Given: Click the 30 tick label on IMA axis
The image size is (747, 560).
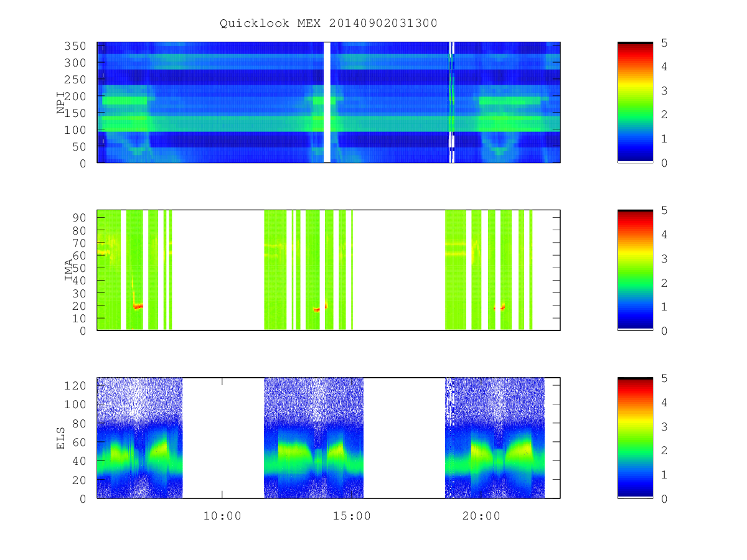Looking at the screenshot, I should pos(79,293).
